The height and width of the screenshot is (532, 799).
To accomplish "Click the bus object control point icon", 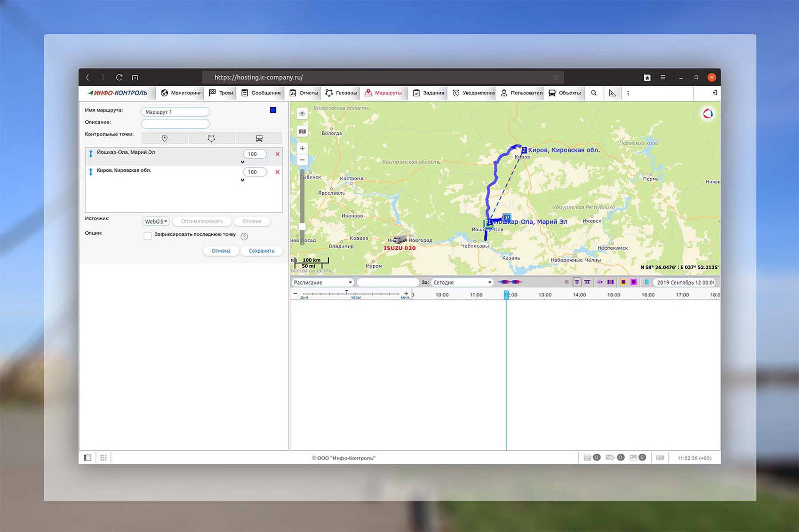I will point(259,138).
